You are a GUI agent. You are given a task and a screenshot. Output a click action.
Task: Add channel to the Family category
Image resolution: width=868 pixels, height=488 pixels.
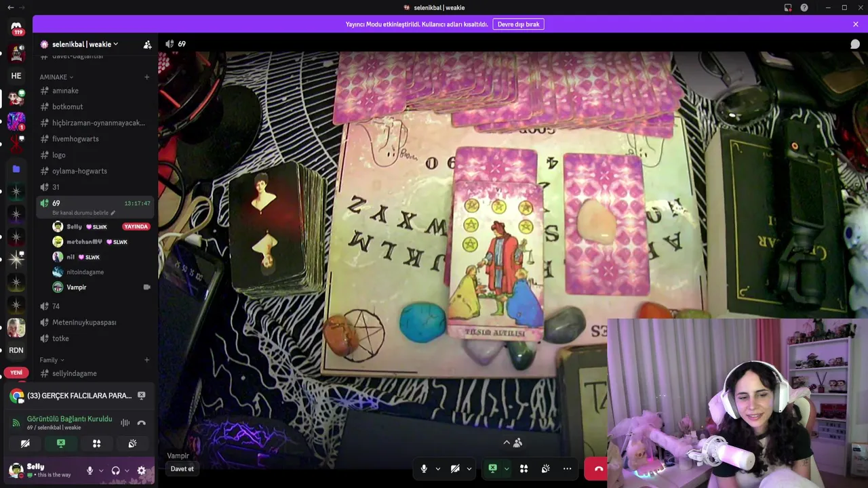146,360
